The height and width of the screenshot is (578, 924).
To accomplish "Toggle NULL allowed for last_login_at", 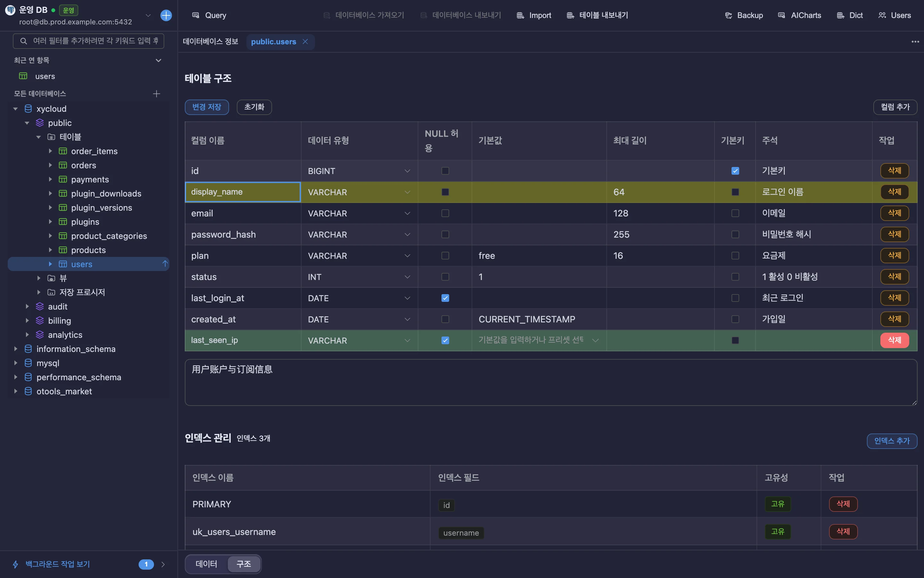I will click(x=445, y=298).
